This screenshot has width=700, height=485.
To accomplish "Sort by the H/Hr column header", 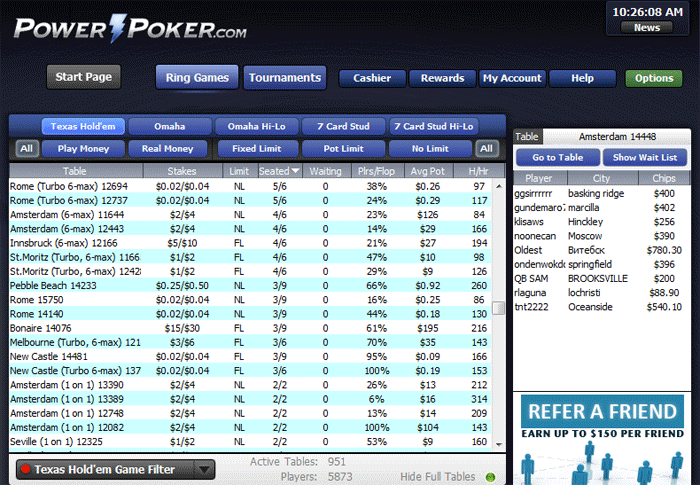I will 479,171.
